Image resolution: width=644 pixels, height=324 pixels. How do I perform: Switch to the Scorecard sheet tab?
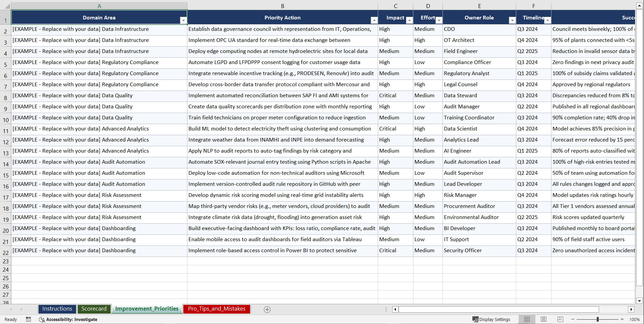pyautogui.click(x=94, y=309)
